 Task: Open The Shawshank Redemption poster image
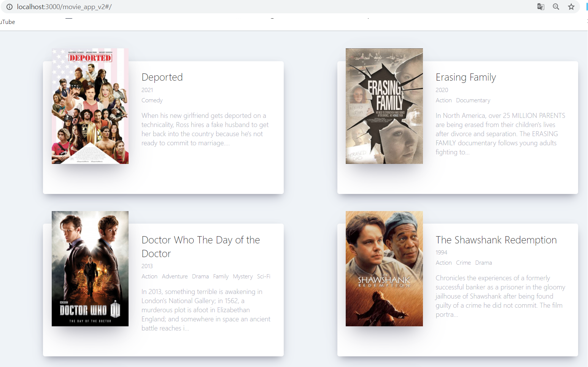coord(384,268)
